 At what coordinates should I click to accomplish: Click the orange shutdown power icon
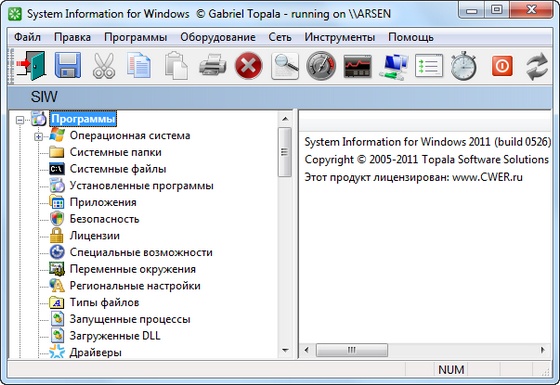coord(502,66)
